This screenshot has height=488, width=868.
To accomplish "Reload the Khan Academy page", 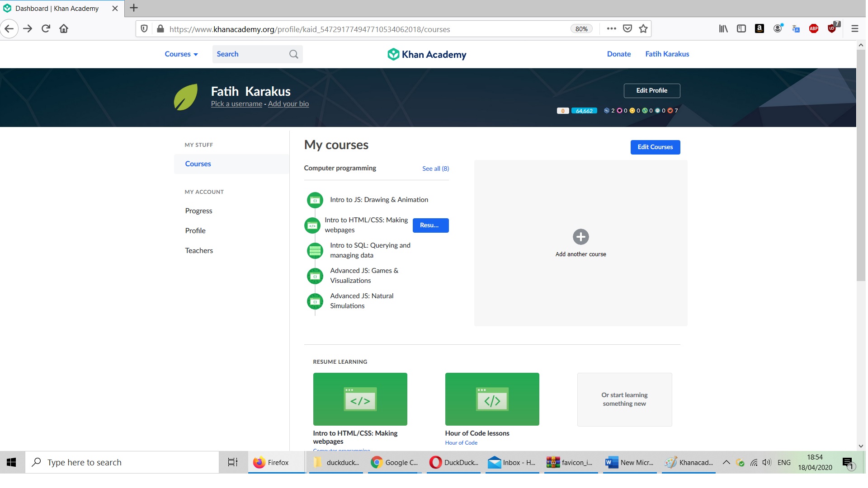I will click(x=46, y=29).
